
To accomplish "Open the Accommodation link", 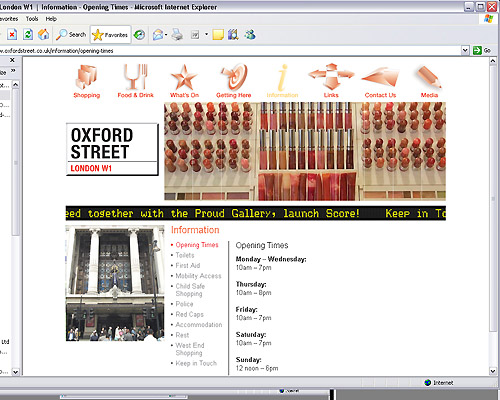I will tap(199, 325).
